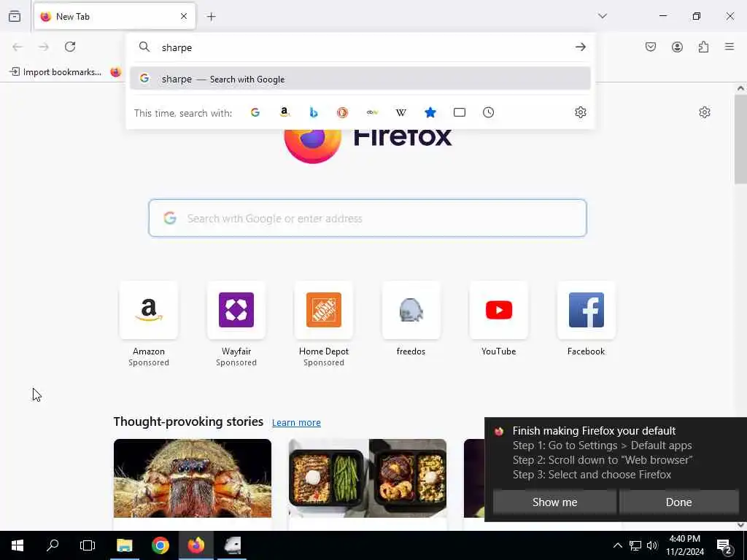Open the Firefox account menu
This screenshot has height=560, width=747.
coord(677,47)
